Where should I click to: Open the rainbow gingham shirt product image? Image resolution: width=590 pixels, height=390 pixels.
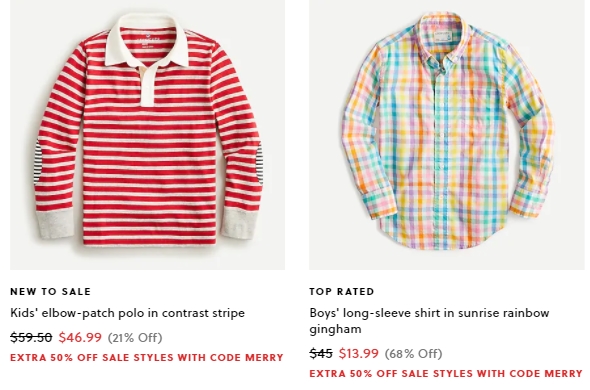[447, 135]
